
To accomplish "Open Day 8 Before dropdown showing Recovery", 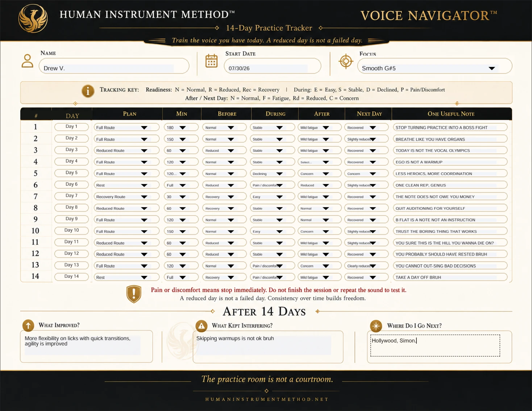I will point(224,208).
